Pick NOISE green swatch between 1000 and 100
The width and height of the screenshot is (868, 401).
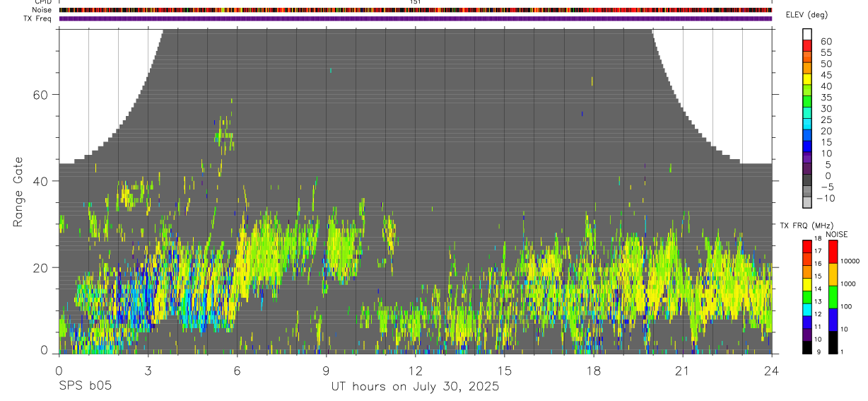pyautogui.click(x=833, y=296)
